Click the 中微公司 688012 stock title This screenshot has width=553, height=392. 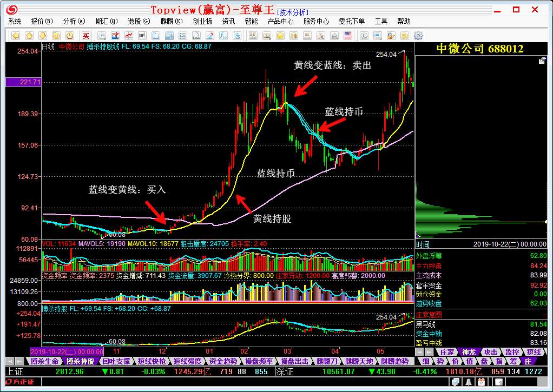(480, 49)
